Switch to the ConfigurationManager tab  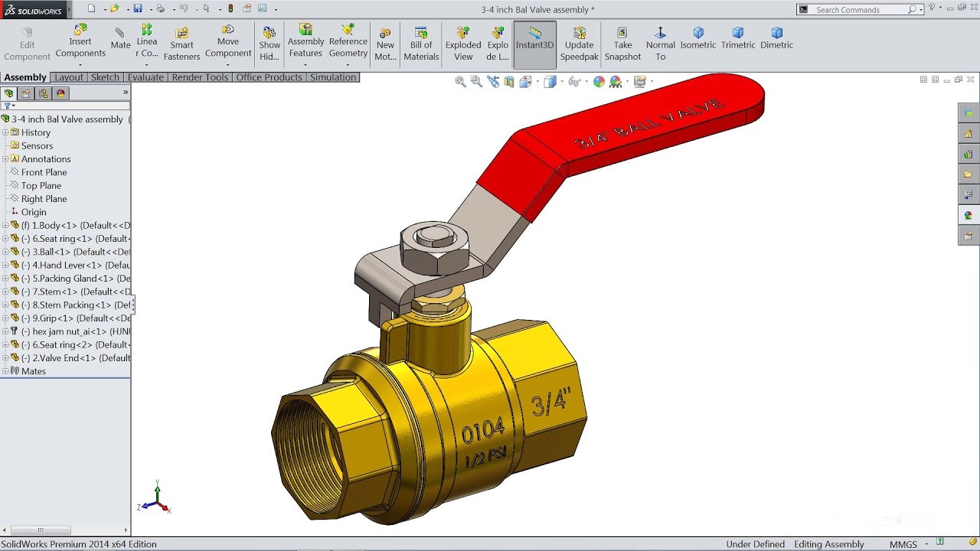(x=43, y=93)
